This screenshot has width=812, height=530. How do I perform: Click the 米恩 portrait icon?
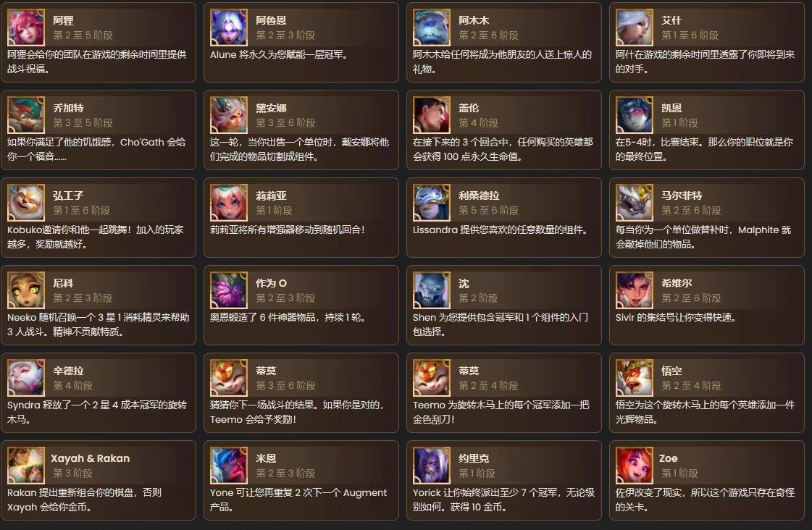tap(228, 466)
